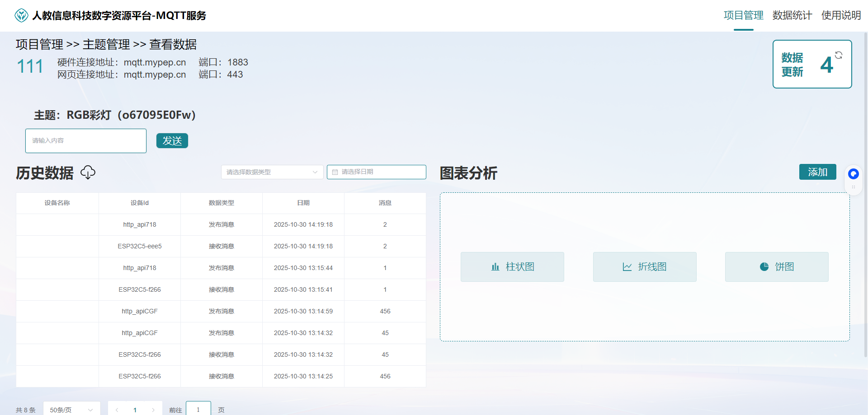Viewport: 868px width, 415px height.
Task: Click the 添加 button in 图表分析
Action: (x=817, y=172)
